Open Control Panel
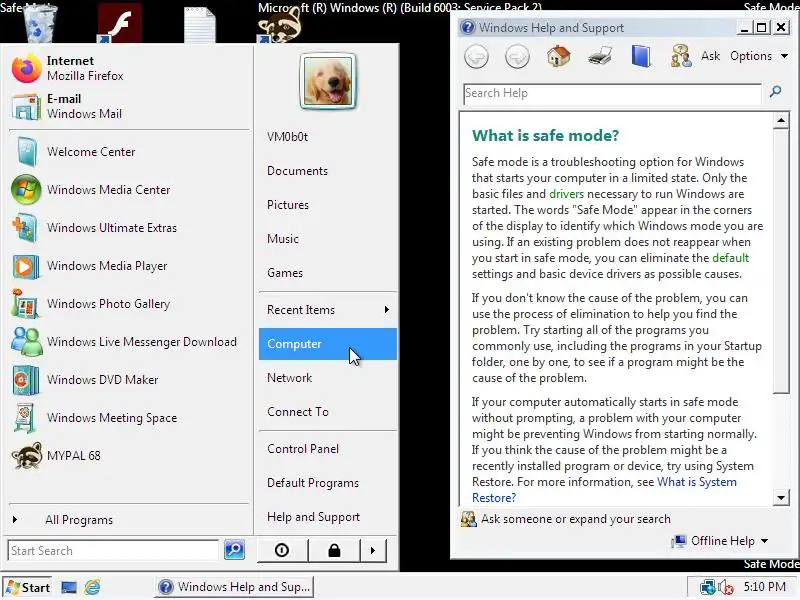 point(328,449)
